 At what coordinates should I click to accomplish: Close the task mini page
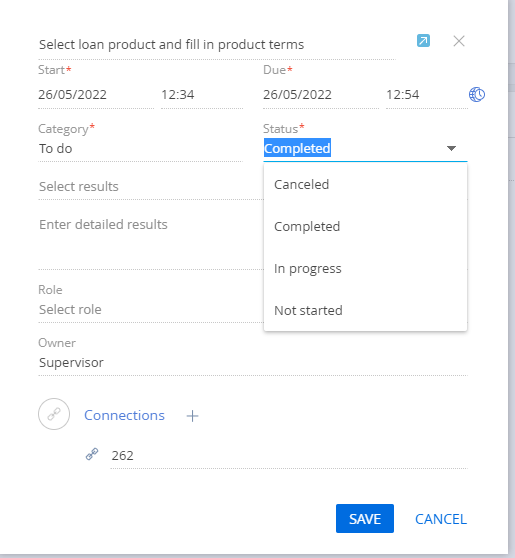[x=459, y=41]
